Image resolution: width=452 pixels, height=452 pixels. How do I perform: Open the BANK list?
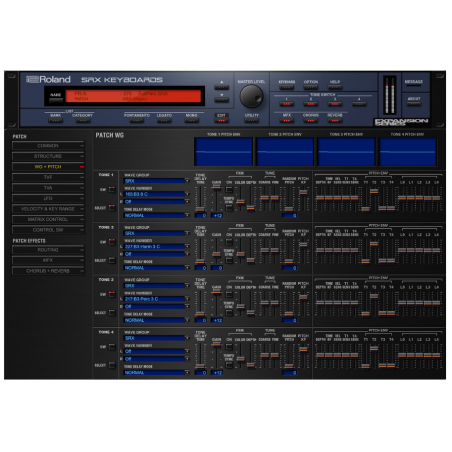coord(55,120)
